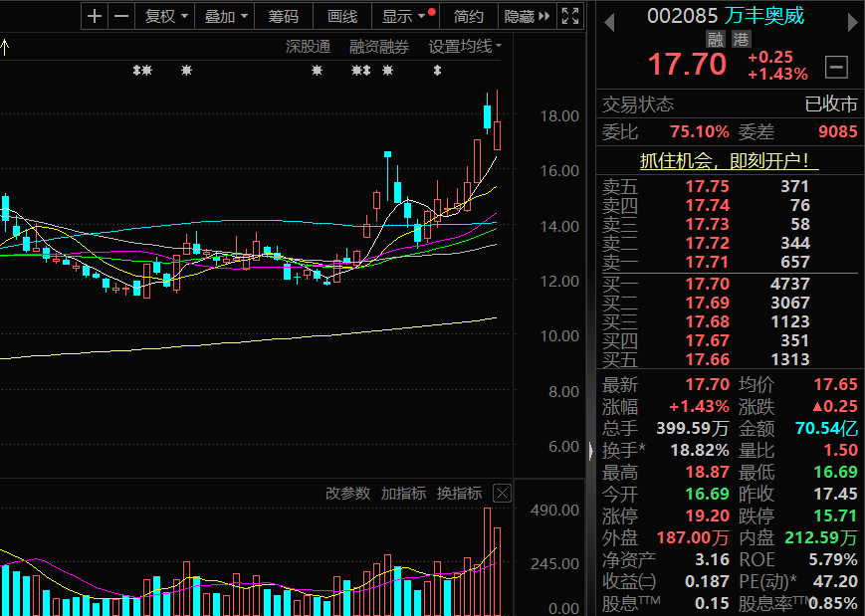Click 加指标 to add indicator

(x=403, y=493)
